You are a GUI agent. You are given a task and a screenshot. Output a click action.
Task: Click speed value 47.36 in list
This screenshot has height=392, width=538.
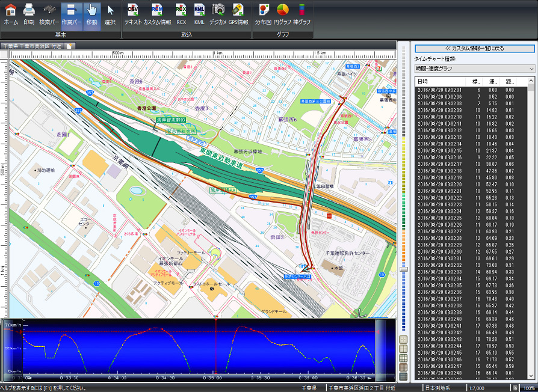pyautogui.click(x=492, y=171)
